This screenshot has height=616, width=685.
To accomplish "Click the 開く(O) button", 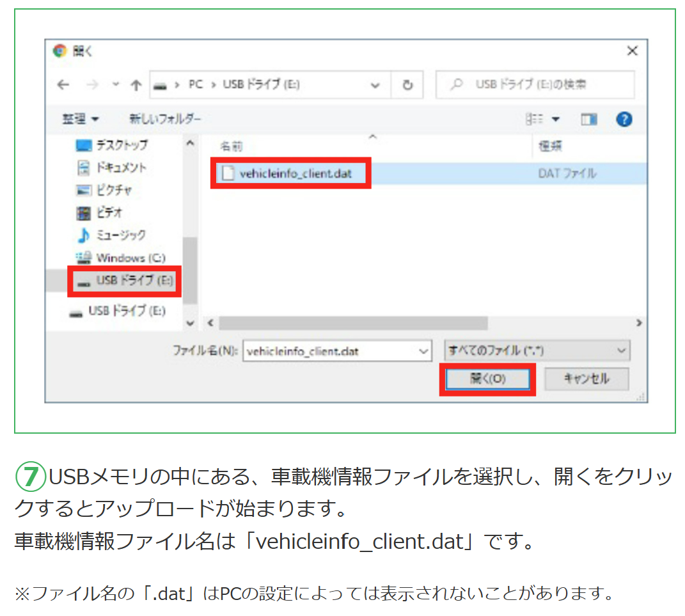I will coord(487,379).
